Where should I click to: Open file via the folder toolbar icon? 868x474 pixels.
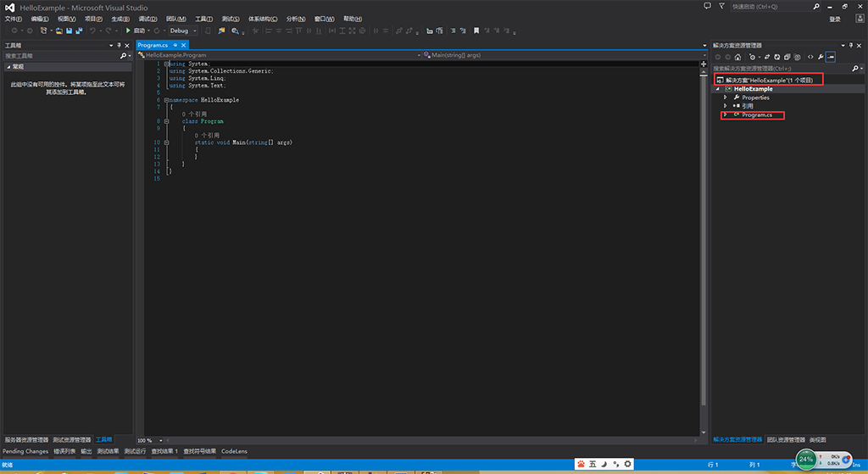point(59,31)
